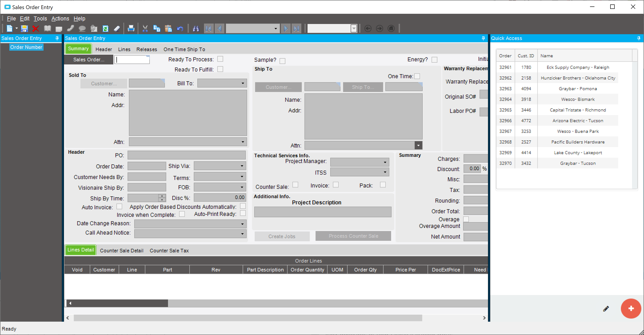
Task: Click the pencil edit icon in Quick Access
Action: pos(606,309)
